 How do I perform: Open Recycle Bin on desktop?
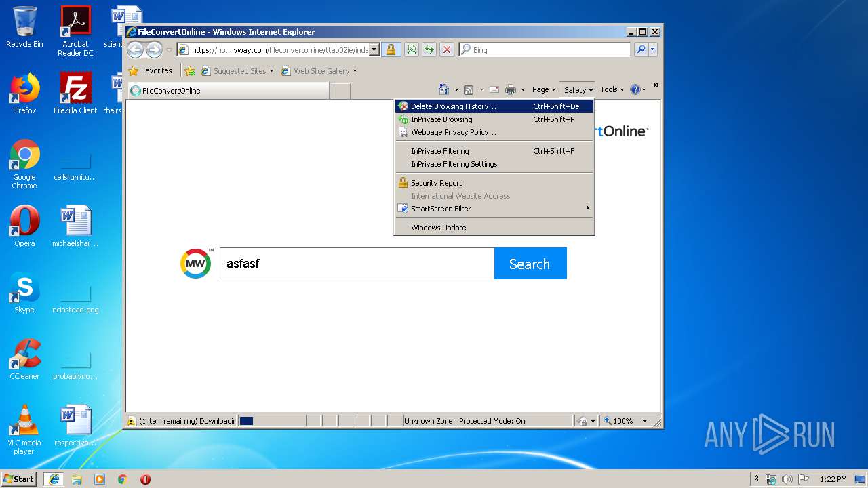point(24,27)
